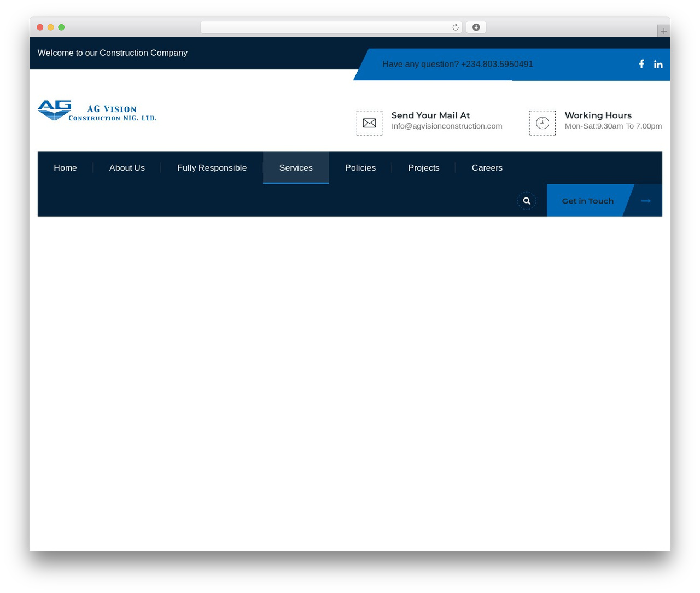Open the About Us menu item
Screen dimensions: 700x593
[127, 168]
